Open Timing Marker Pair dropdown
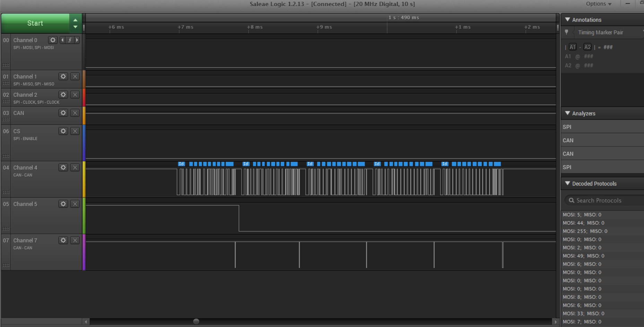 pyautogui.click(x=608, y=32)
